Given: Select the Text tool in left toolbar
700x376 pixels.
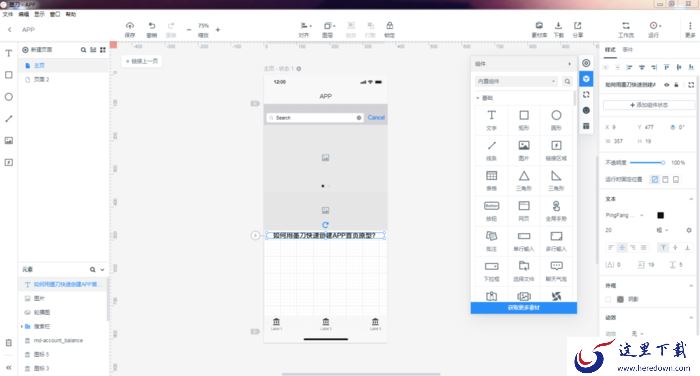Looking at the screenshot, I should [x=8, y=54].
